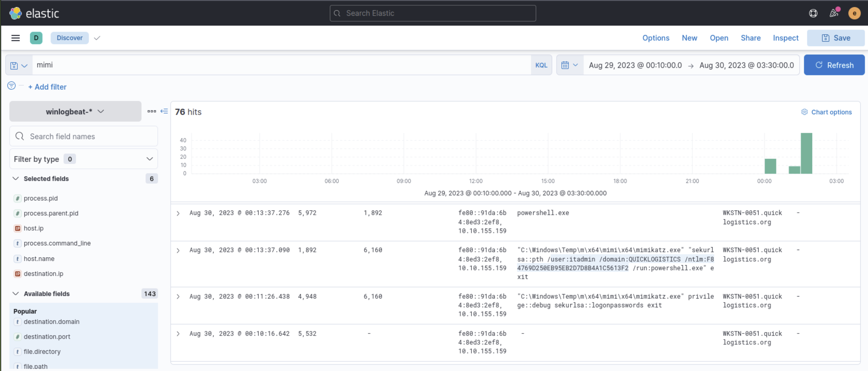Expand the 00:13:37.276 log row

coord(178,213)
